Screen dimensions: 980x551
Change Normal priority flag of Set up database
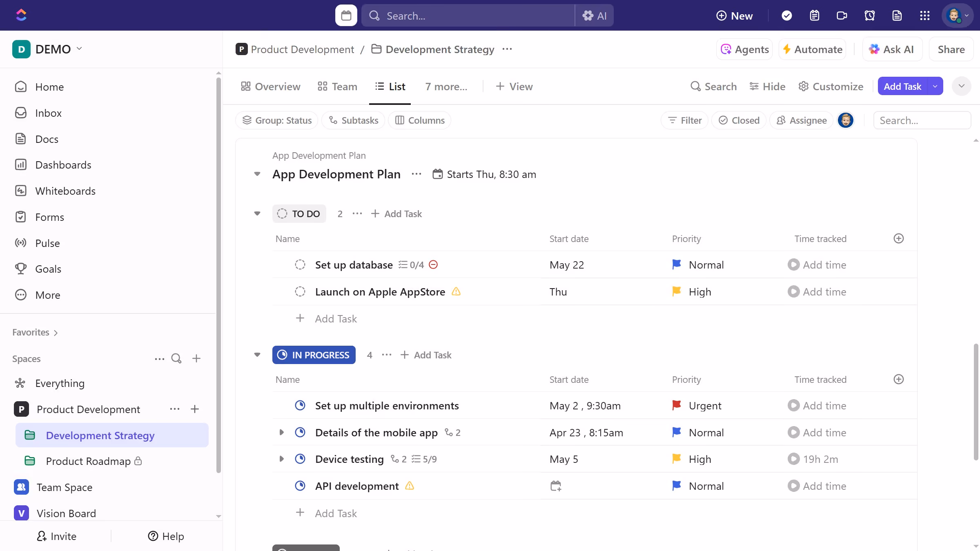point(676,264)
